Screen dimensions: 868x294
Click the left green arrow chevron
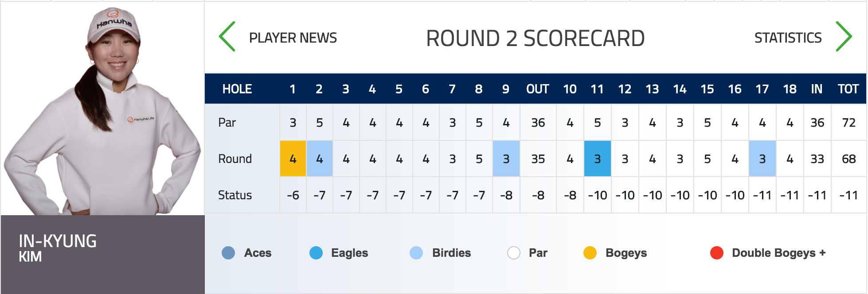[x=227, y=37]
